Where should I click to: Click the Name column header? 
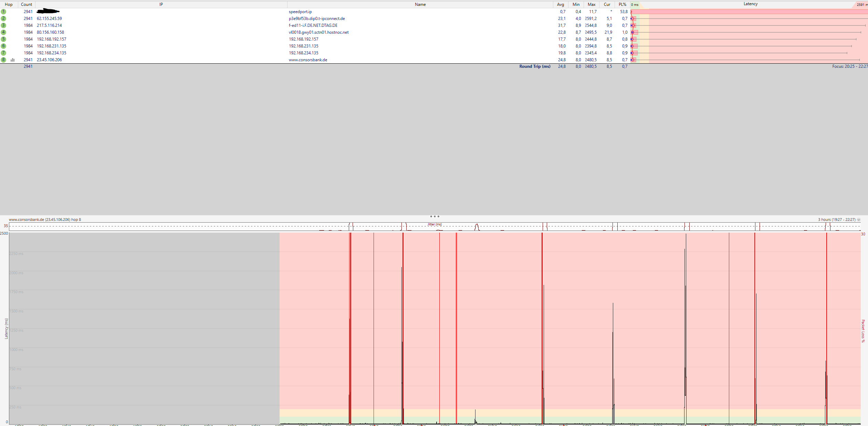pyautogui.click(x=420, y=4)
